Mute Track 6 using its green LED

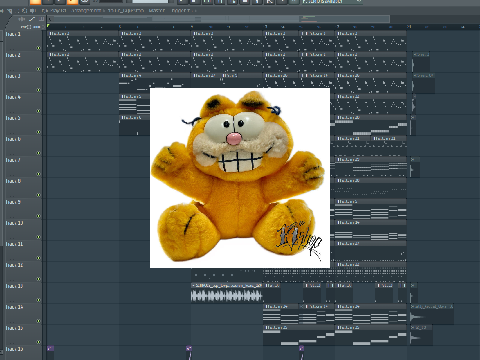tap(39, 153)
